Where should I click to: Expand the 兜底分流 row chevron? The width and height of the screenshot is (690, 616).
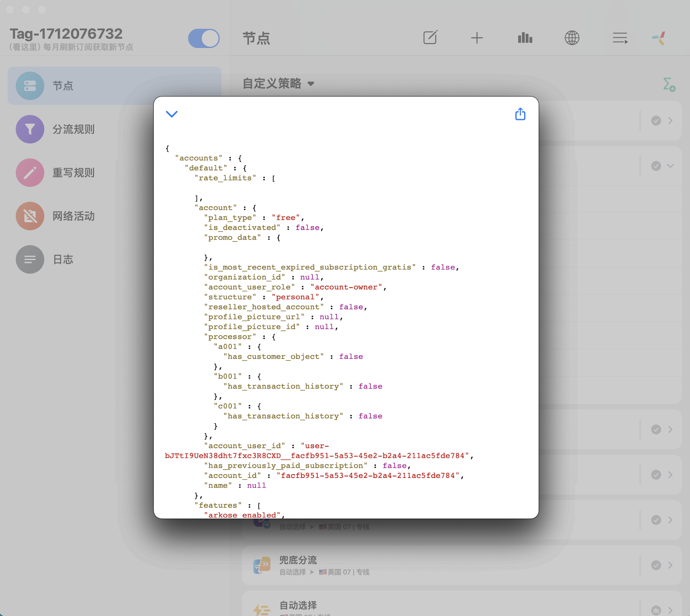[670, 565]
